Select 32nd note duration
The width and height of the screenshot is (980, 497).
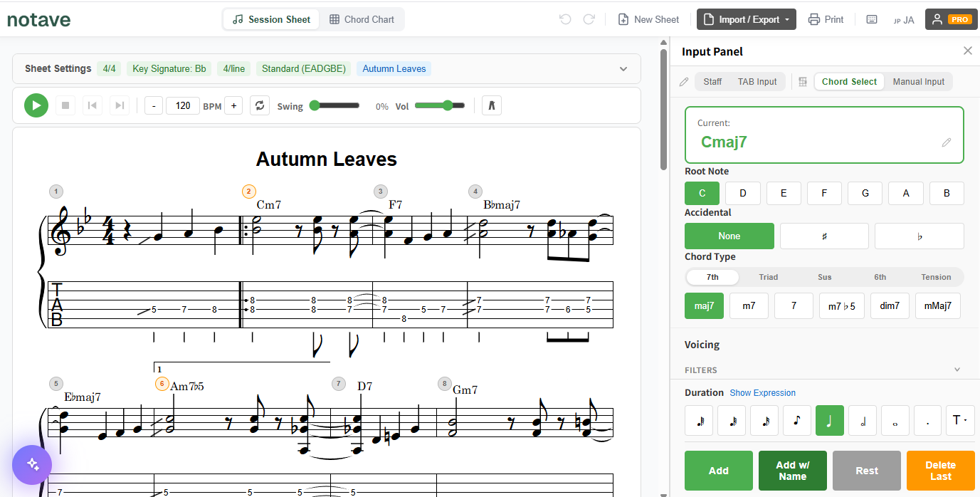(x=732, y=420)
